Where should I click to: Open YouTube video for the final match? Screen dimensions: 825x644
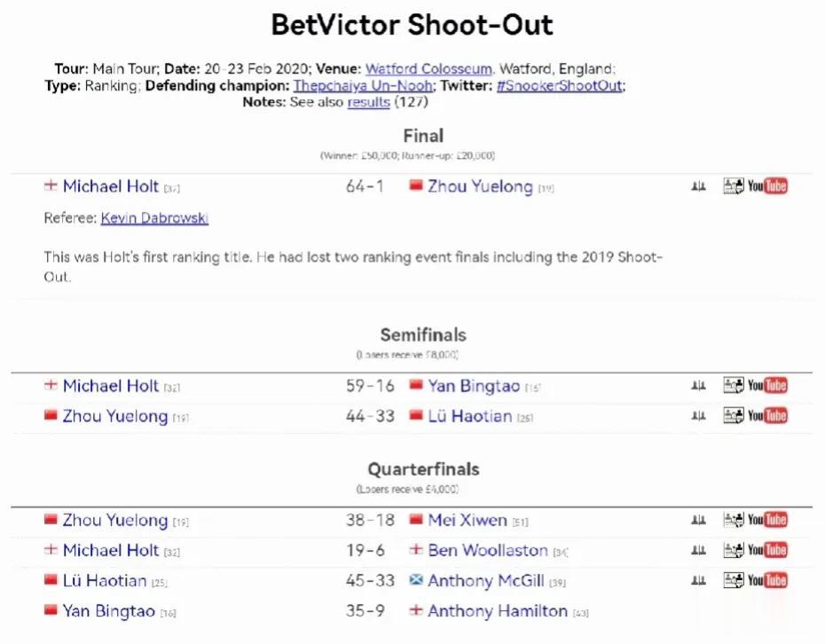[767, 186]
